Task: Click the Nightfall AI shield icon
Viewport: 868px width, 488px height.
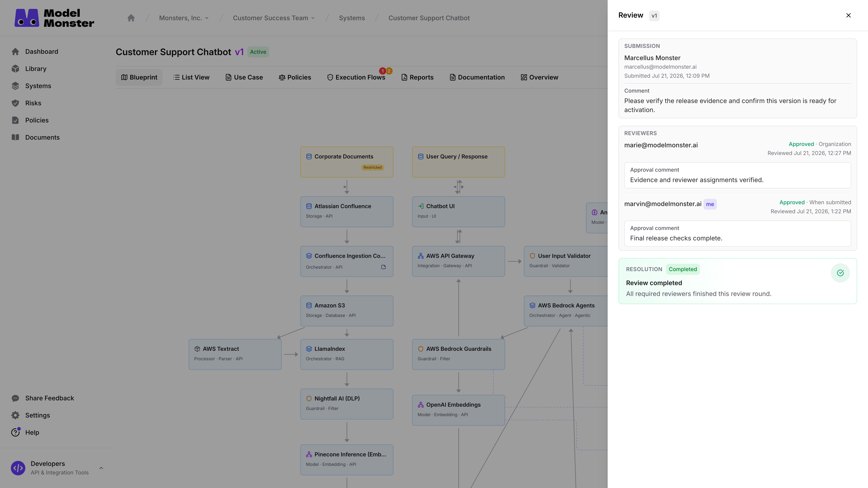Action: pyautogui.click(x=309, y=398)
